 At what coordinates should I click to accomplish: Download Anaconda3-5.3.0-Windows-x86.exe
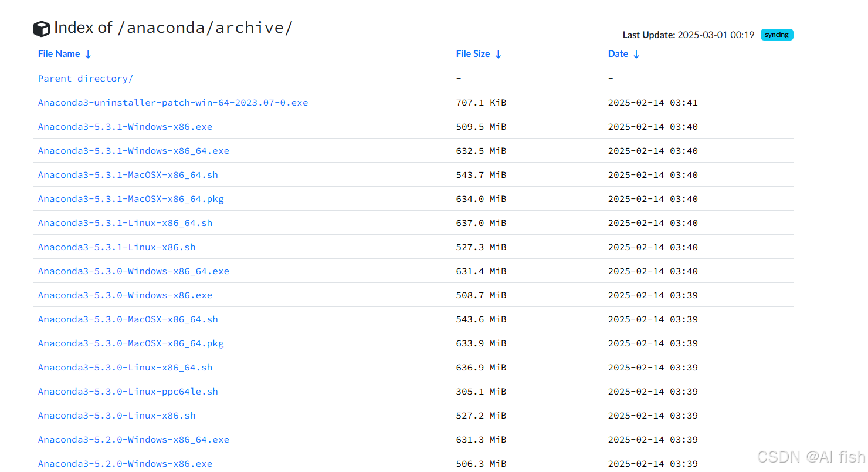(x=126, y=295)
